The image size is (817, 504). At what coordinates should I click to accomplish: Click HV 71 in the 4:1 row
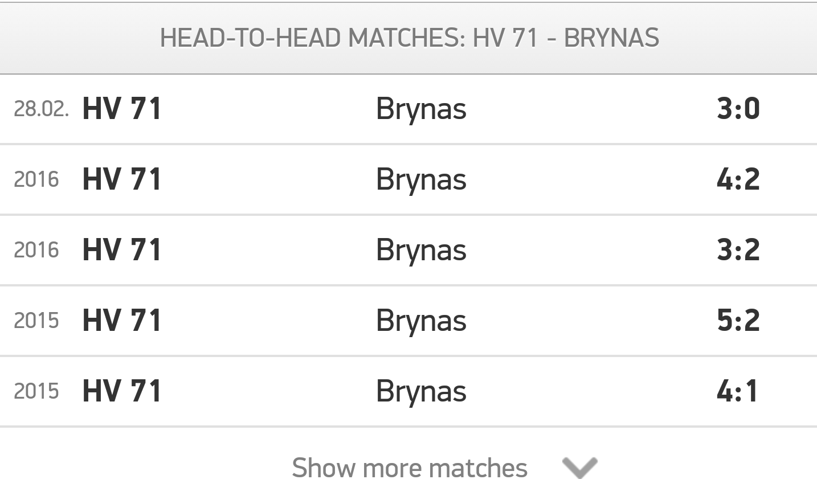(122, 391)
